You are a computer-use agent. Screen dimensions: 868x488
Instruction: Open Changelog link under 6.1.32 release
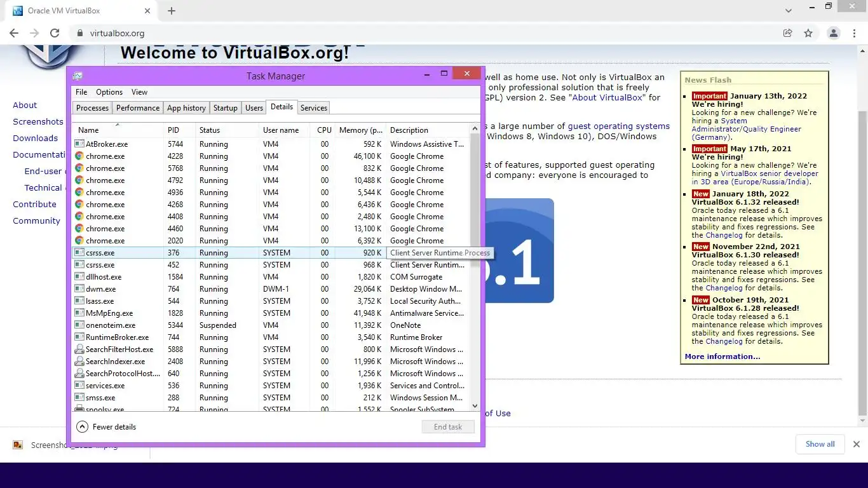point(723,235)
